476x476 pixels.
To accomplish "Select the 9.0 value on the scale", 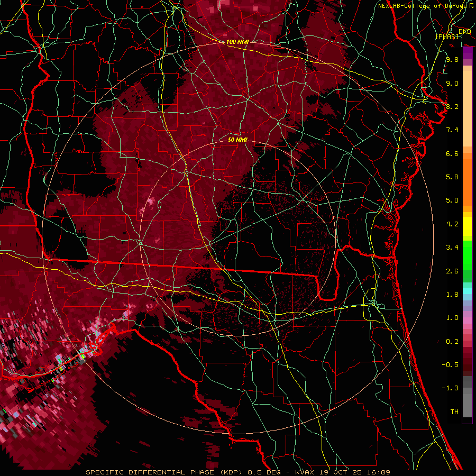I will [452, 83].
